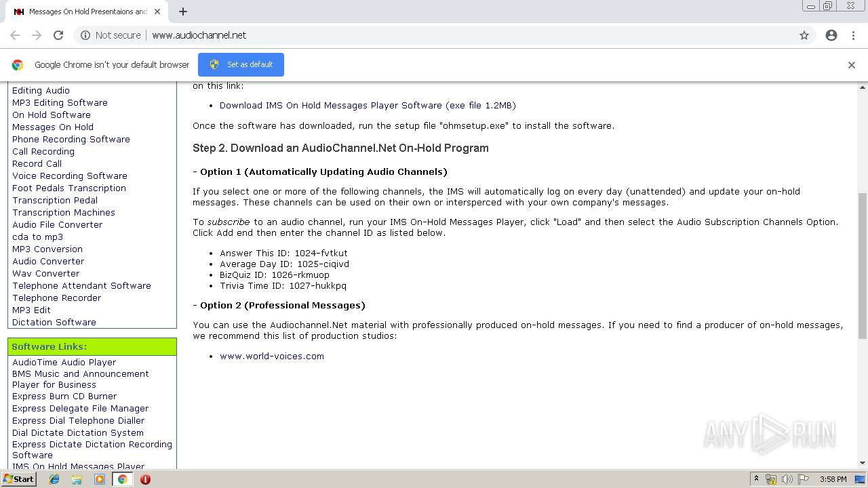Open the Telephone Recorder link
Image resolution: width=868 pixels, height=488 pixels.
point(56,298)
